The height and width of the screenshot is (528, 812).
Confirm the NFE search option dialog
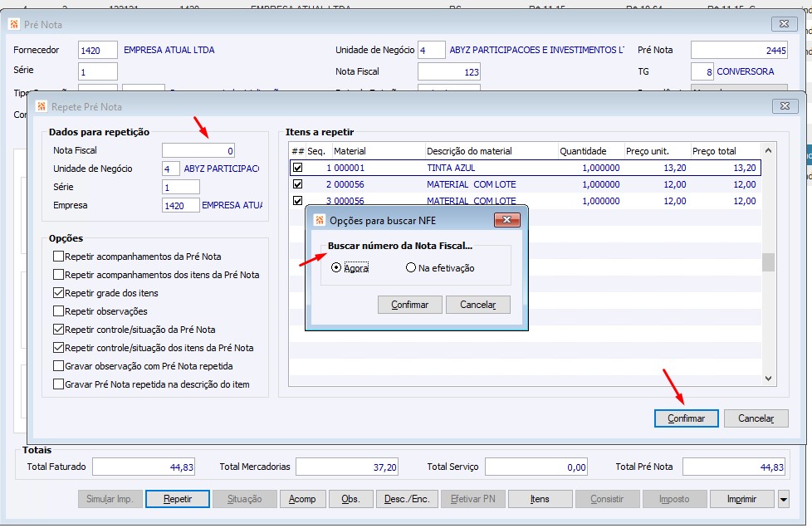(x=409, y=305)
